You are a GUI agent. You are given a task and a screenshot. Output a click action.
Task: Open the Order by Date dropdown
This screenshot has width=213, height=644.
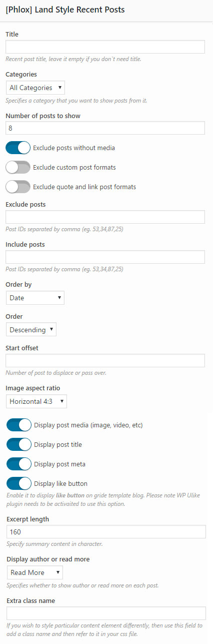[35, 298]
